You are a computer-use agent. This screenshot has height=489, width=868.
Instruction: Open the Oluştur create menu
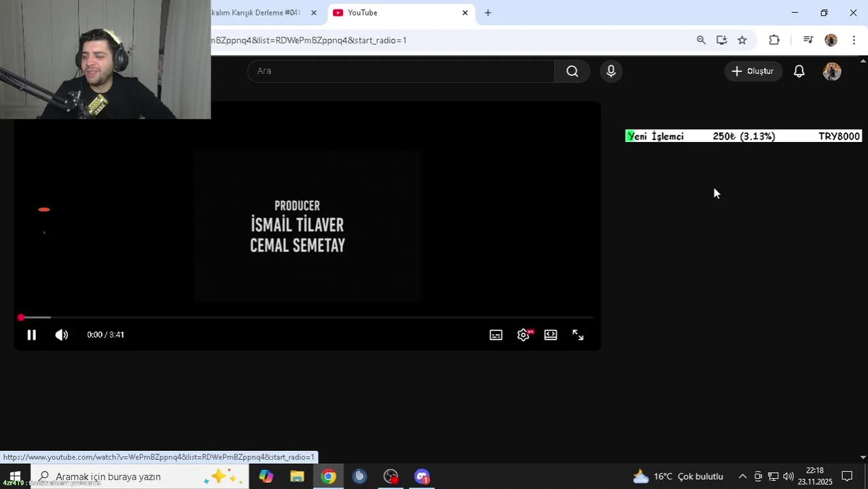[753, 71]
